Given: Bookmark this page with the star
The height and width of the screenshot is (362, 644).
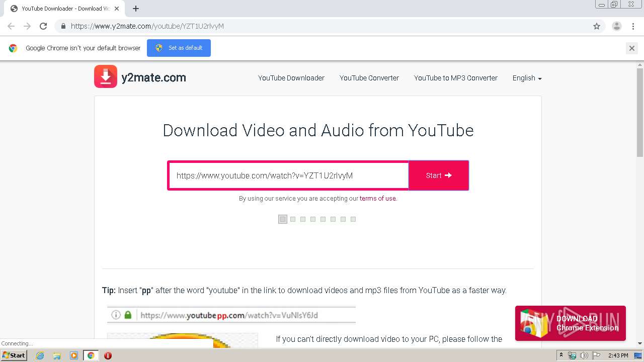Looking at the screenshot, I should click(x=597, y=26).
